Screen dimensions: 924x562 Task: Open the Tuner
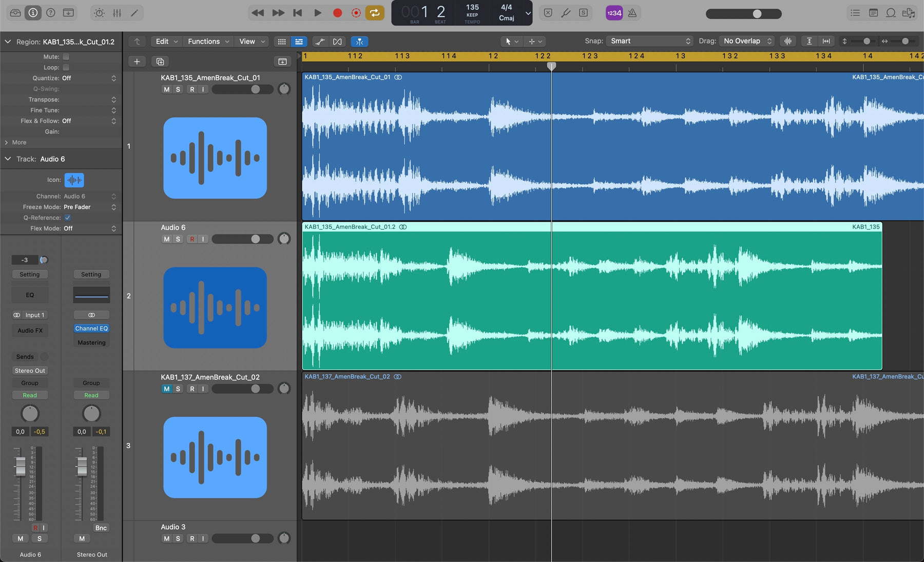[x=565, y=13]
